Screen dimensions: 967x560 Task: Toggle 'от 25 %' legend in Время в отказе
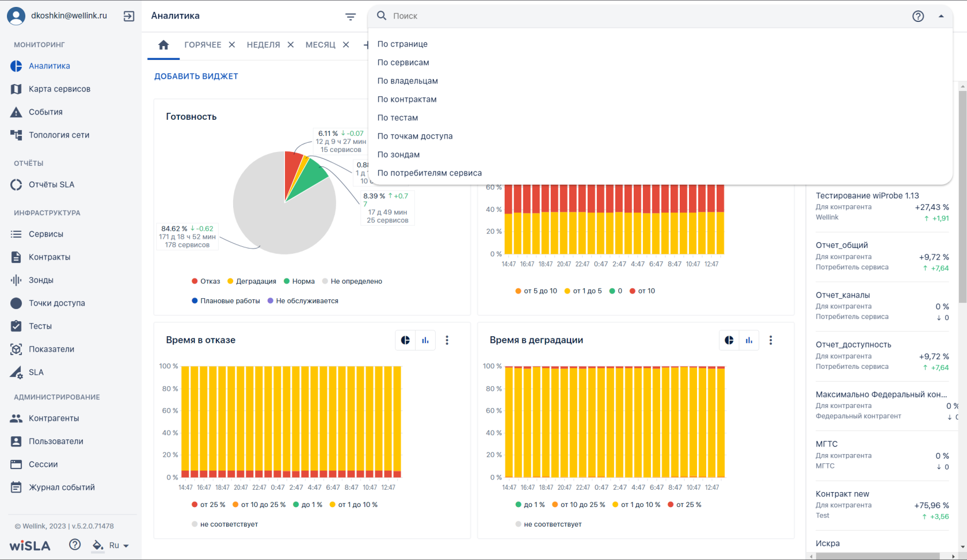208,505
